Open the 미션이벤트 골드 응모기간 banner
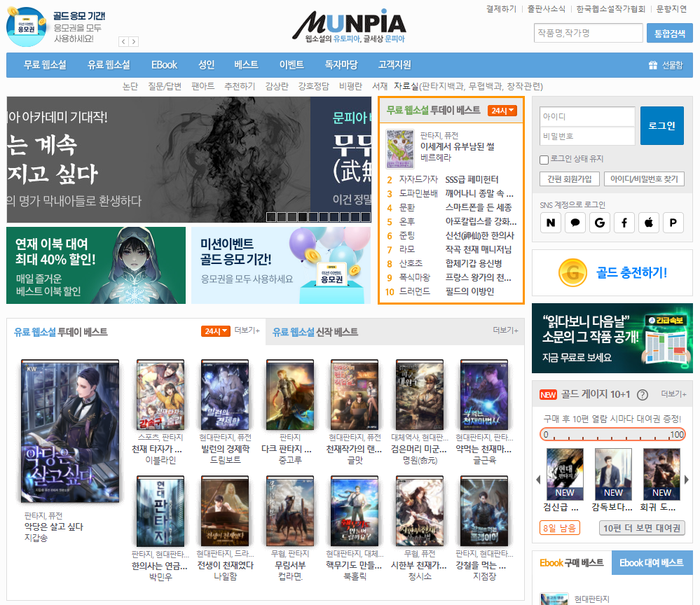The image size is (700, 605). [x=281, y=265]
